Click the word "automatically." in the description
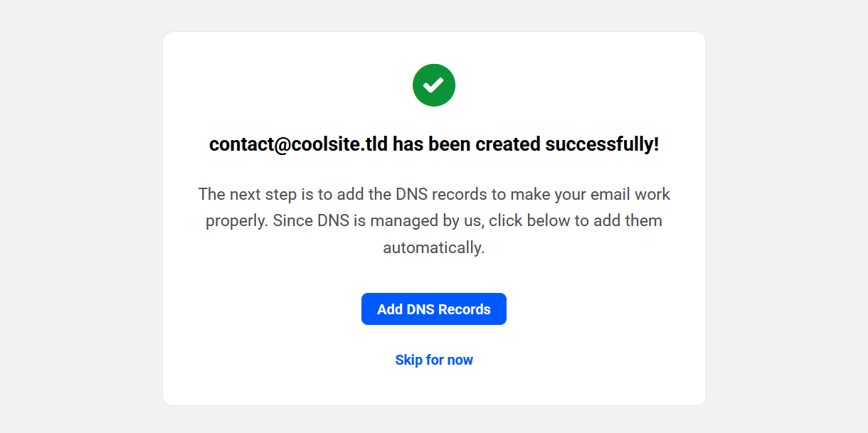Image resolution: width=868 pixels, height=433 pixels. click(x=434, y=248)
